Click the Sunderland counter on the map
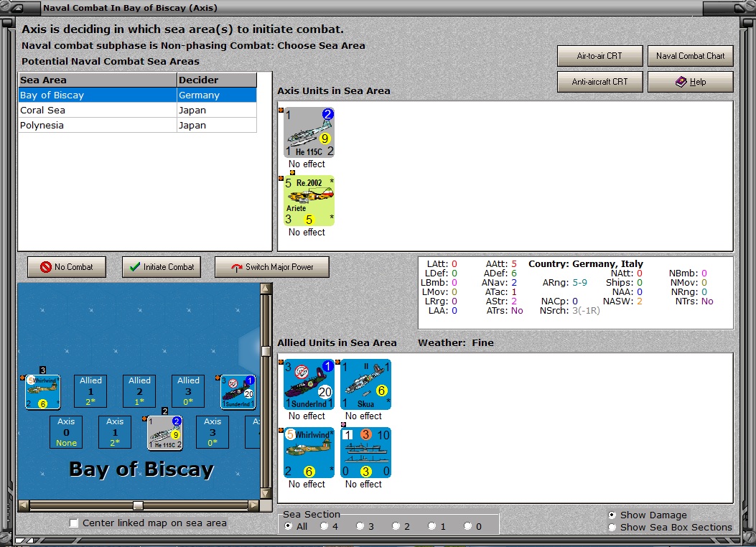756x547 pixels. tap(238, 392)
